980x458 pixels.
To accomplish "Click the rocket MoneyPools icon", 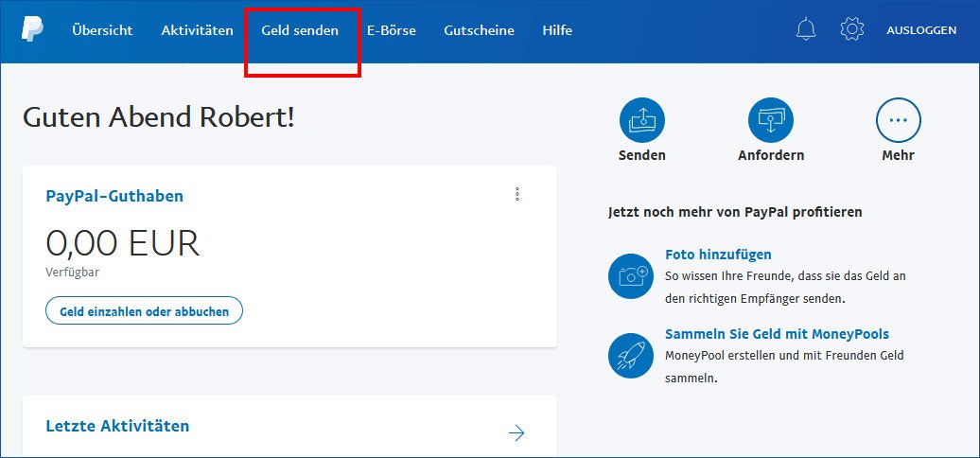I will tap(631, 356).
